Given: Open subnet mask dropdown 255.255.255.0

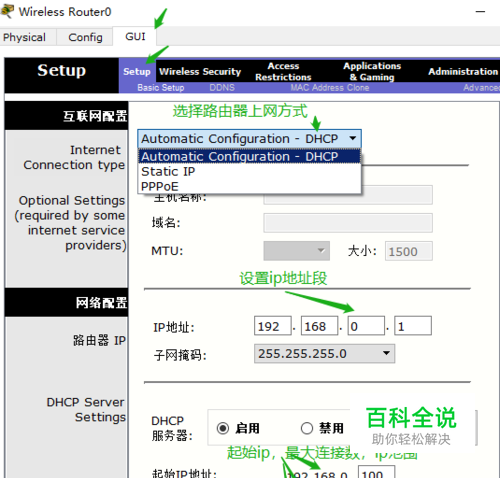Looking at the screenshot, I should [x=324, y=354].
